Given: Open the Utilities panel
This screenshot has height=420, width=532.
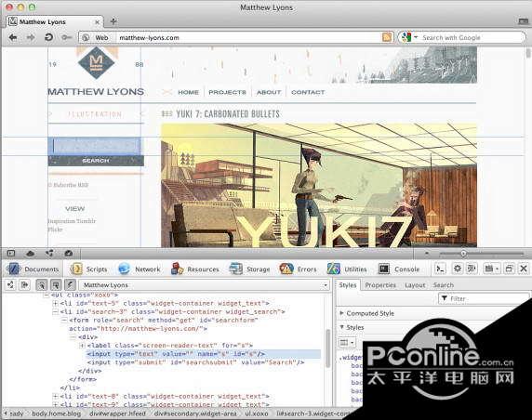Looking at the screenshot, I should 347,269.
